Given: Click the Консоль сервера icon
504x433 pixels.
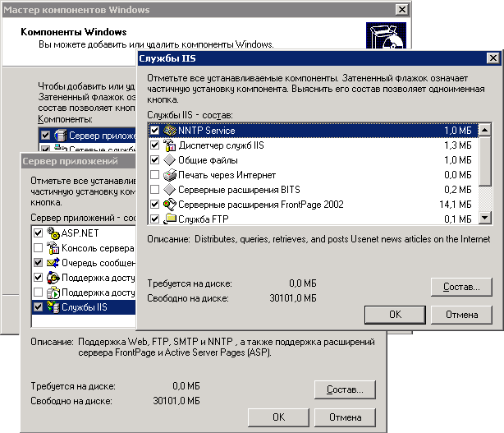Looking at the screenshot, I should 53,248.
